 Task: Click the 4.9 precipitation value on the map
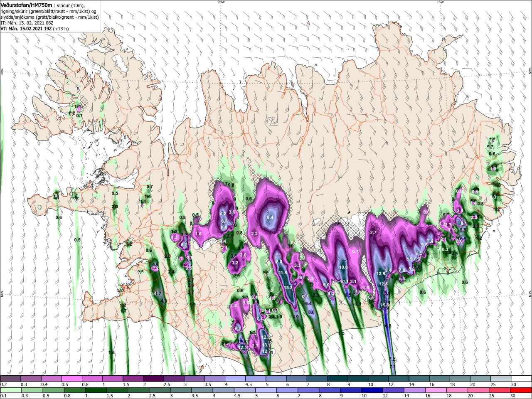click(x=296, y=317)
